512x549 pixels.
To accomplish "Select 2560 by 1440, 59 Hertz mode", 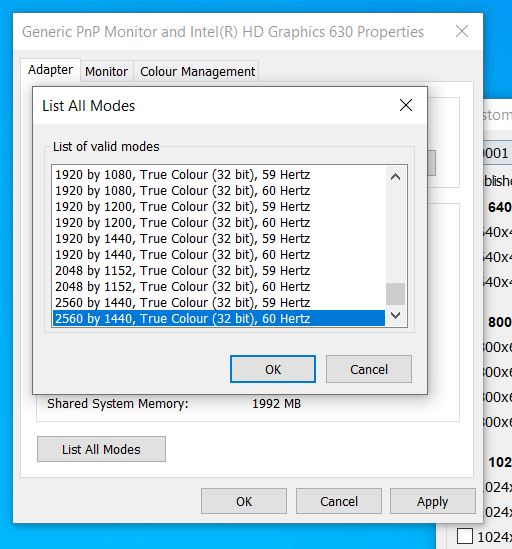I will (219, 303).
